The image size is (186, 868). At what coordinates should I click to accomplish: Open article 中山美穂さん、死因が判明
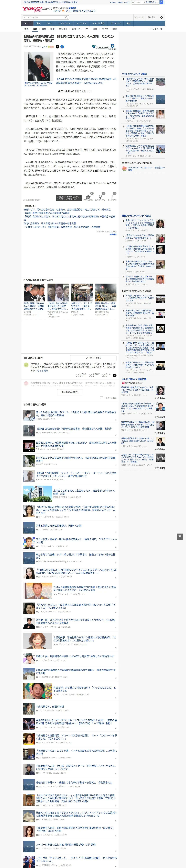tap(50, 707)
